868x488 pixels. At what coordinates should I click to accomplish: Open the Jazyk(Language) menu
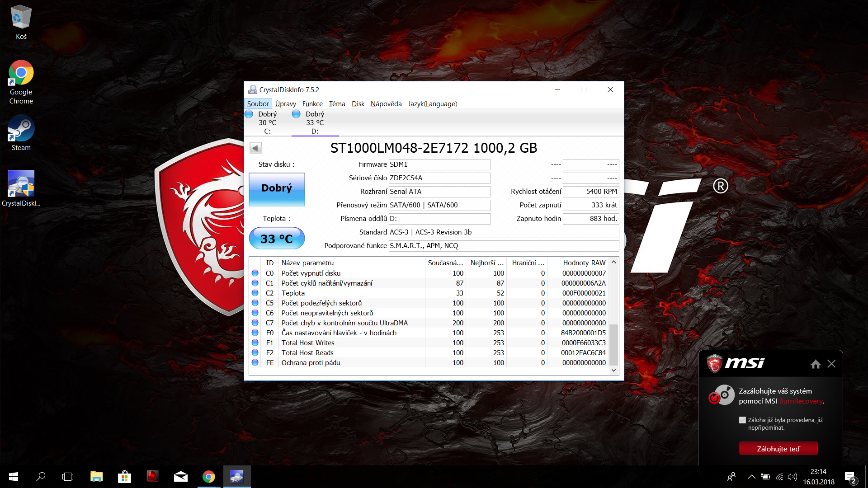pyautogui.click(x=433, y=104)
